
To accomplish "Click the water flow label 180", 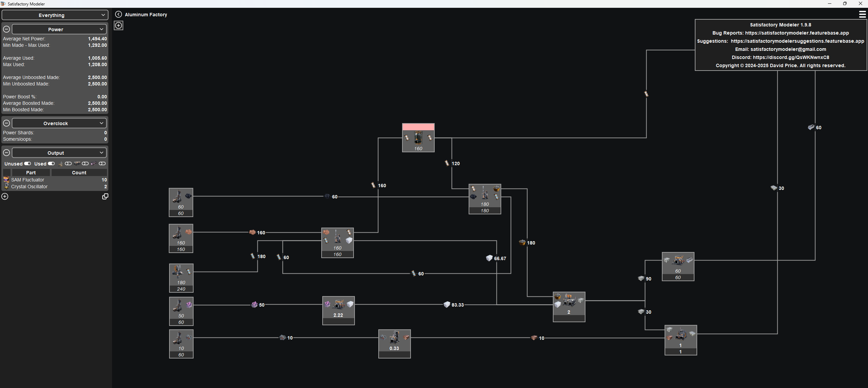I will [261, 256].
